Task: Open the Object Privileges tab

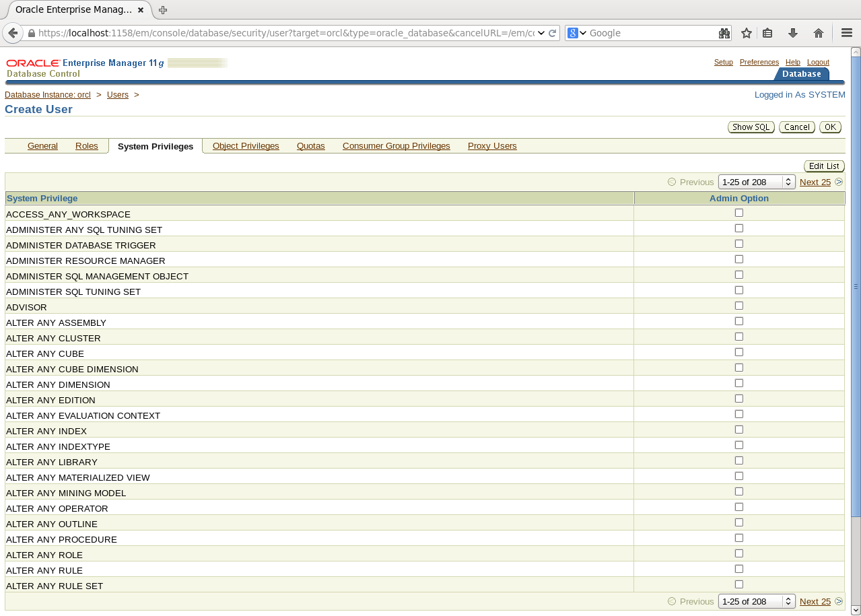Action: tap(246, 146)
